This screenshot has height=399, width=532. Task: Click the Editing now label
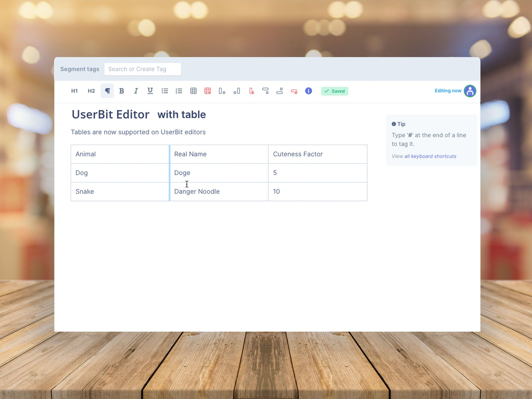(x=448, y=91)
